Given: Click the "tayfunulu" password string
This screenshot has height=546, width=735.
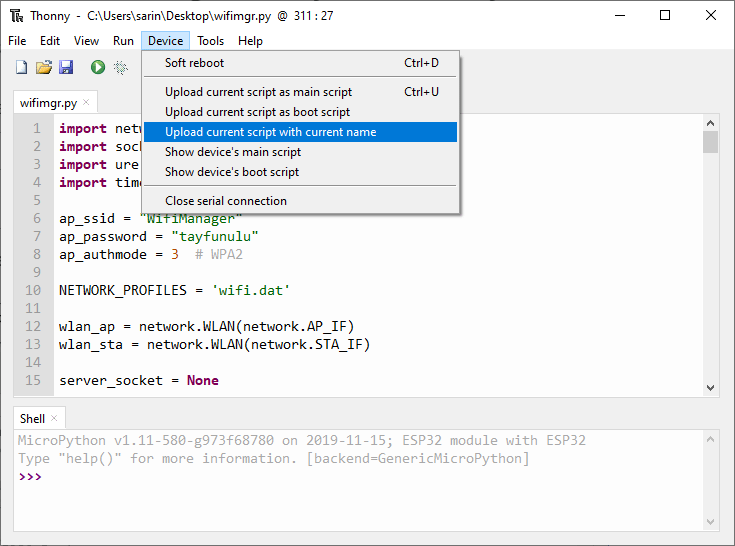Looking at the screenshot, I should [x=215, y=237].
